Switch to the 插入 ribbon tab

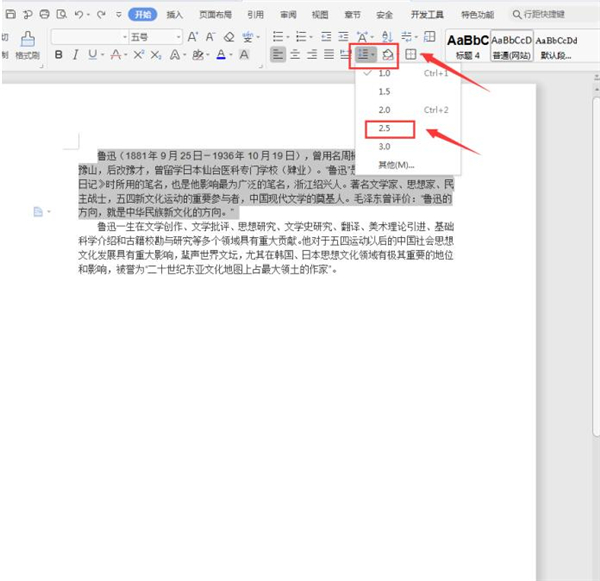coord(174,15)
